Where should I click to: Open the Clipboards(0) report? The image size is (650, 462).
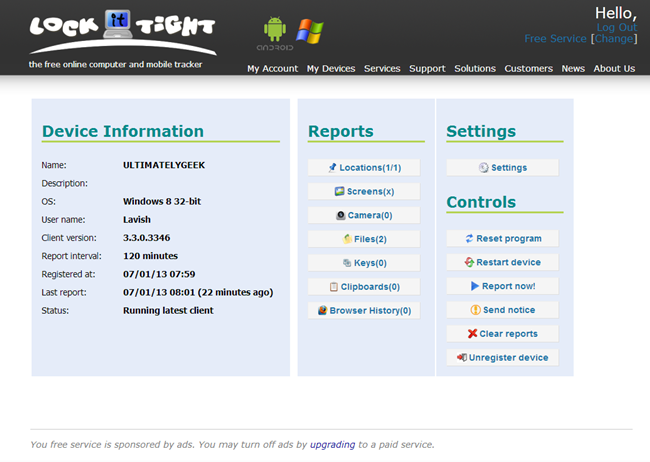coord(364,287)
